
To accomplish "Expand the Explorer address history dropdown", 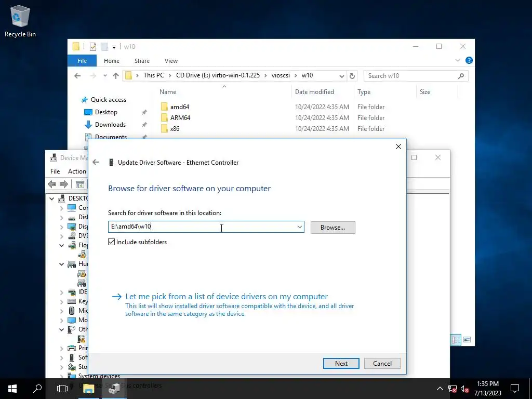I will coord(342,76).
